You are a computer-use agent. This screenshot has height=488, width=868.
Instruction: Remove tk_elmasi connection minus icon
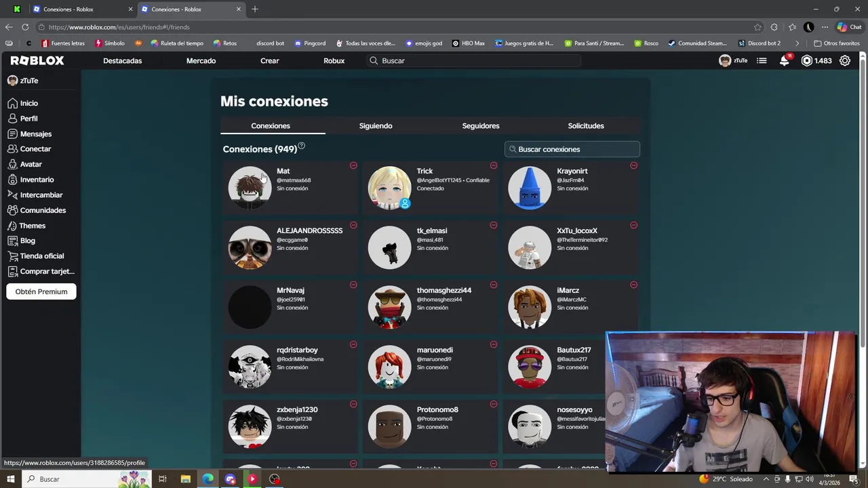click(x=494, y=225)
